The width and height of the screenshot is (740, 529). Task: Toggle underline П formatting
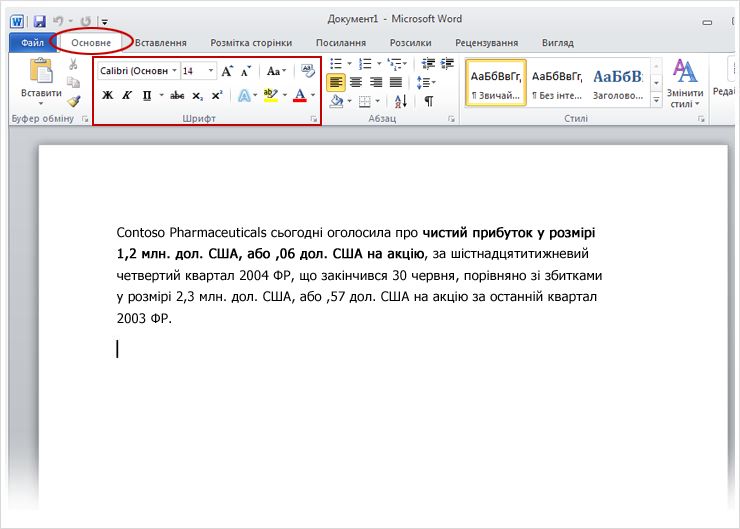(x=147, y=95)
